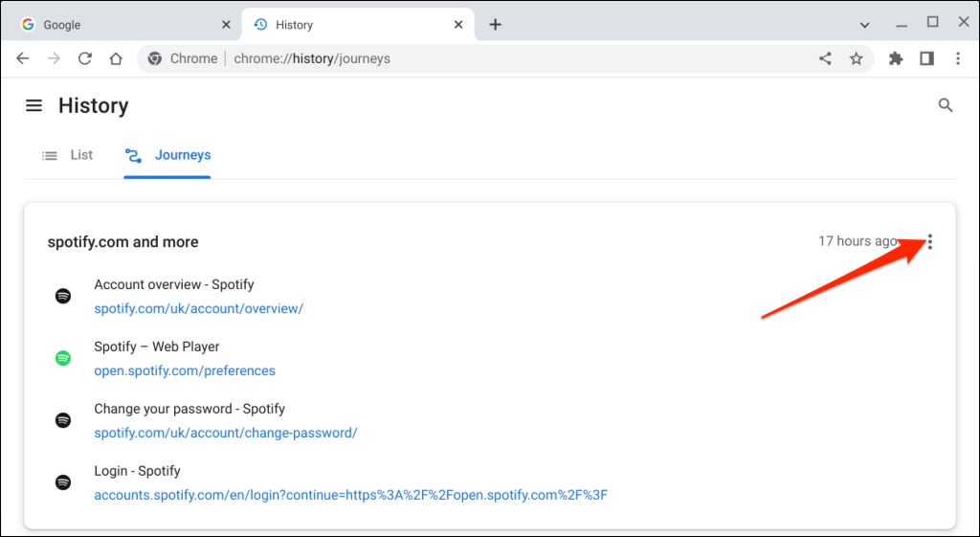This screenshot has height=537, width=980.
Task: Open a new browser tab
Action: pos(495,25)
